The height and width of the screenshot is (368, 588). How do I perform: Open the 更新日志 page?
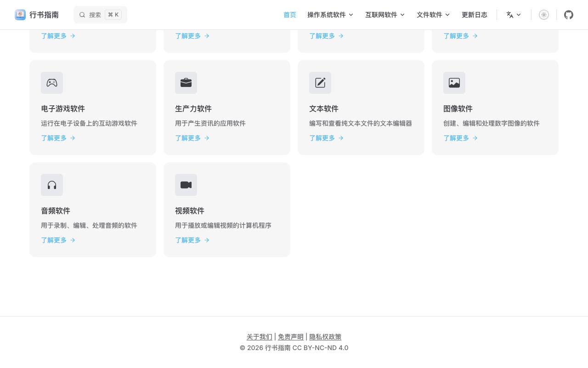[x=475, y=15]
